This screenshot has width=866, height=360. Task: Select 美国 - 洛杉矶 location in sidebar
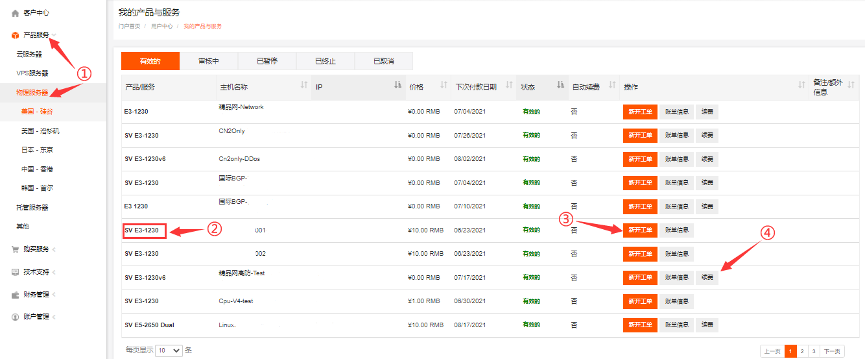pyautogui.click(x=40, y=131)
